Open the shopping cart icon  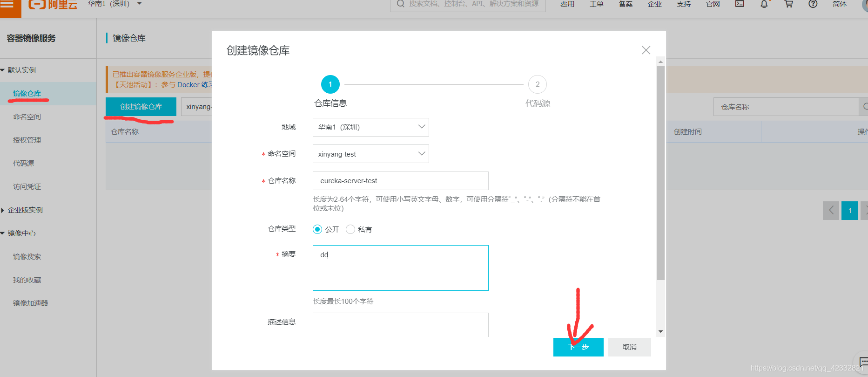788,4
